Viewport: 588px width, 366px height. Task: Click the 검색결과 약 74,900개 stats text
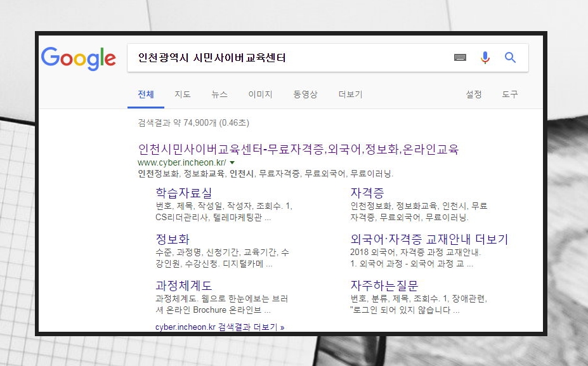(x=193, y=122)
